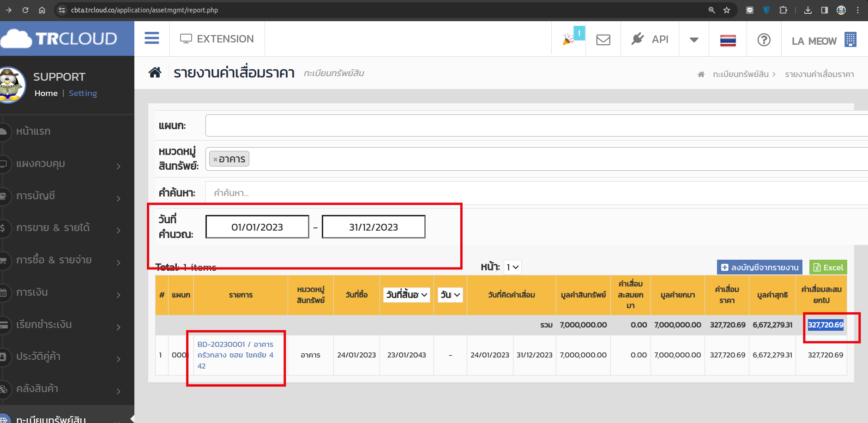Export the report with Excel button
The width and height of the screenshot is (868, 423).
[828, 268]
